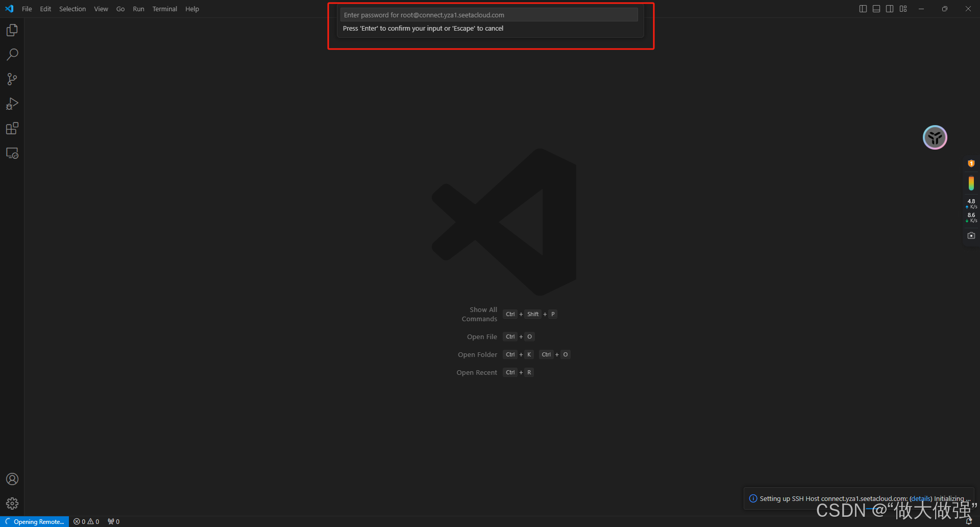The width and height of the screenshot is (980, 527).
Task: Open the Accounts menu icon
Action: coord(12,479)
